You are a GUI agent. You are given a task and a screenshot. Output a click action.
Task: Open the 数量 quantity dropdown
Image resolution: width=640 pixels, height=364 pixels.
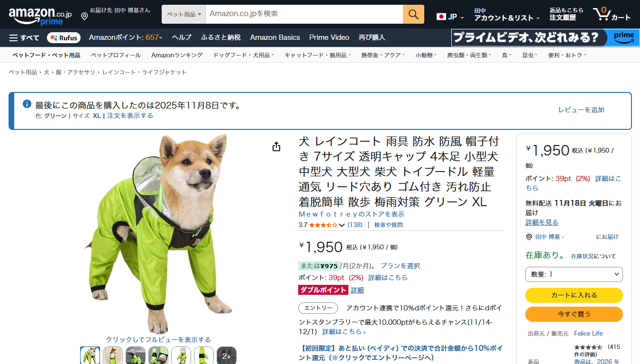tap(574, 274)
